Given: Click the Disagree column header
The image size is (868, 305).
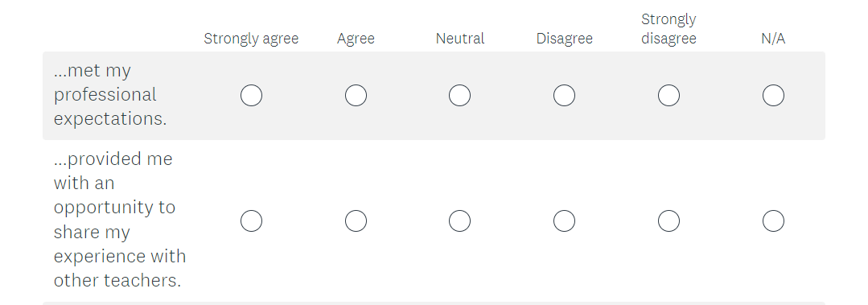Looking at the screenshot, I should click(x=564, y=39).
